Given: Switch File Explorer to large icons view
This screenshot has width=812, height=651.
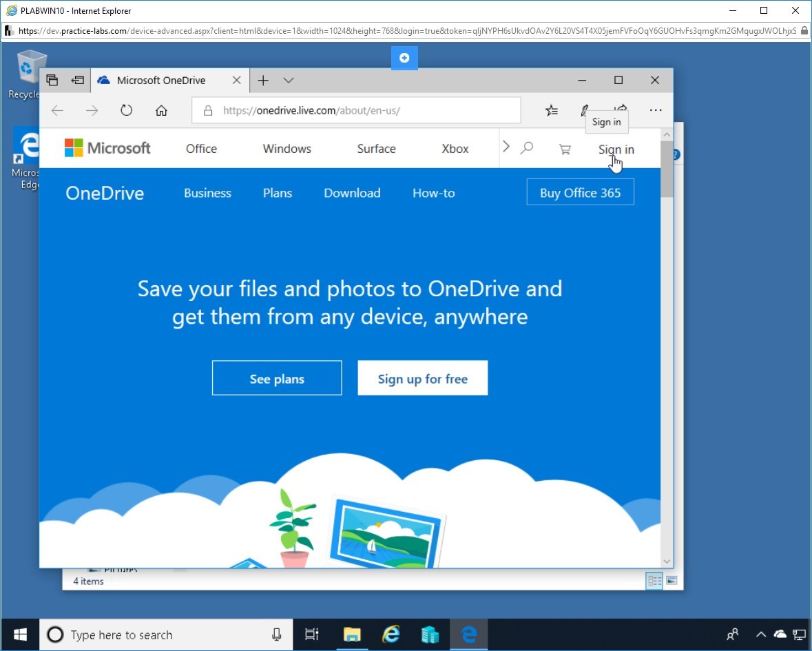Looking at the screenshot, I should tap(672, 581).
